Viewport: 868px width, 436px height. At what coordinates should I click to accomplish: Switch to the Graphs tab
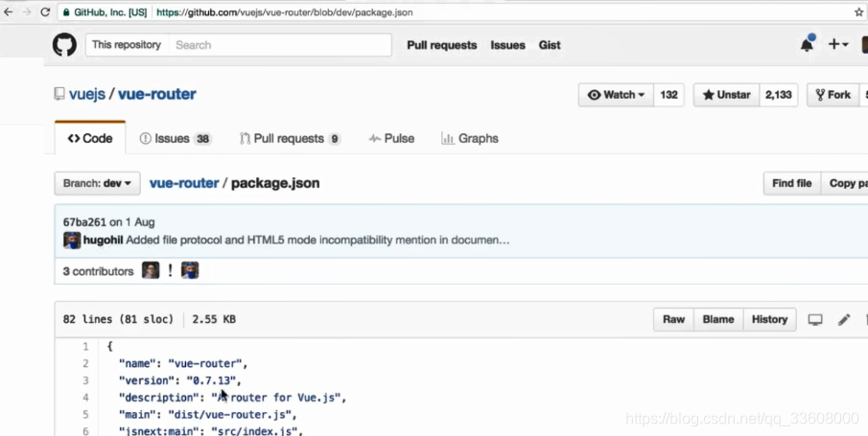pos(470,138)
